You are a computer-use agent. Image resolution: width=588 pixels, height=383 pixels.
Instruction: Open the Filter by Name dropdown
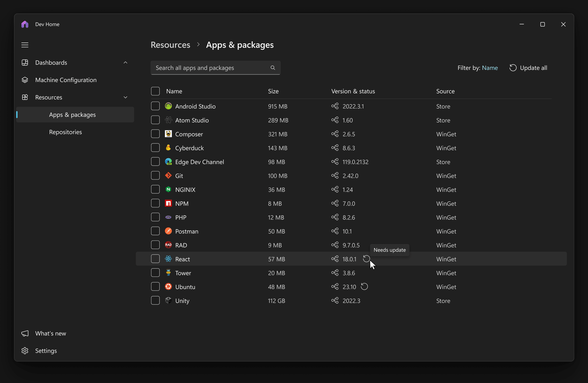click(490, 68)
